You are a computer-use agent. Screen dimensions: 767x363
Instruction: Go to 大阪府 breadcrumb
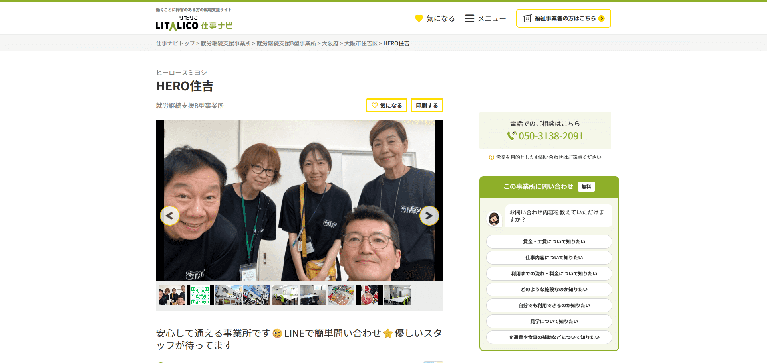pyautogui.click(x=330, y=44)
